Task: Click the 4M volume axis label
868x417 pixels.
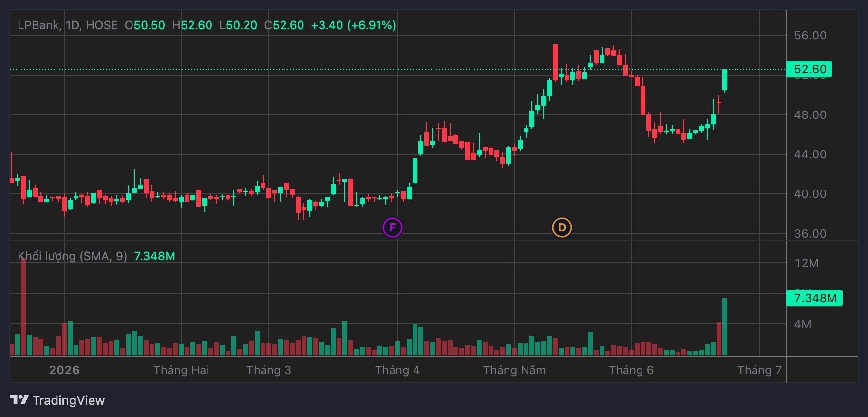Action: [x=803, y=324]
